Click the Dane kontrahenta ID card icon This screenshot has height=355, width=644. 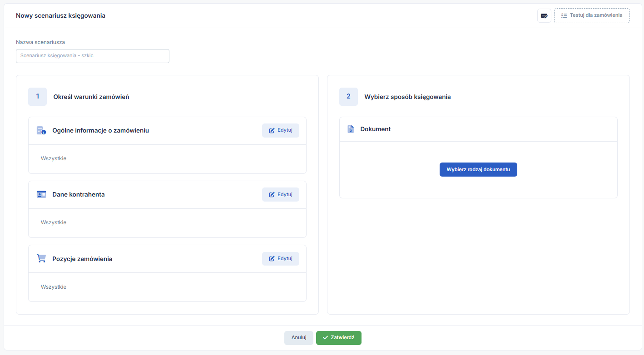pos(41,194)
